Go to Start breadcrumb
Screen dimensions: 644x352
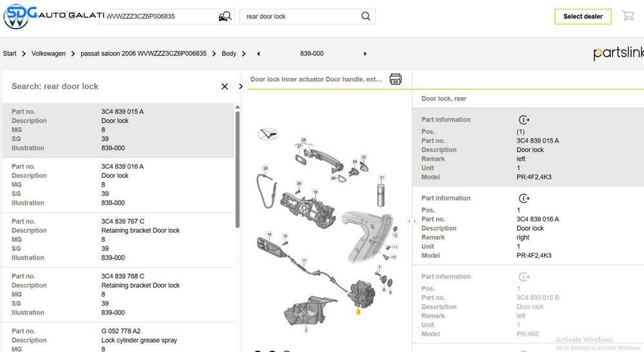[10, 54]
